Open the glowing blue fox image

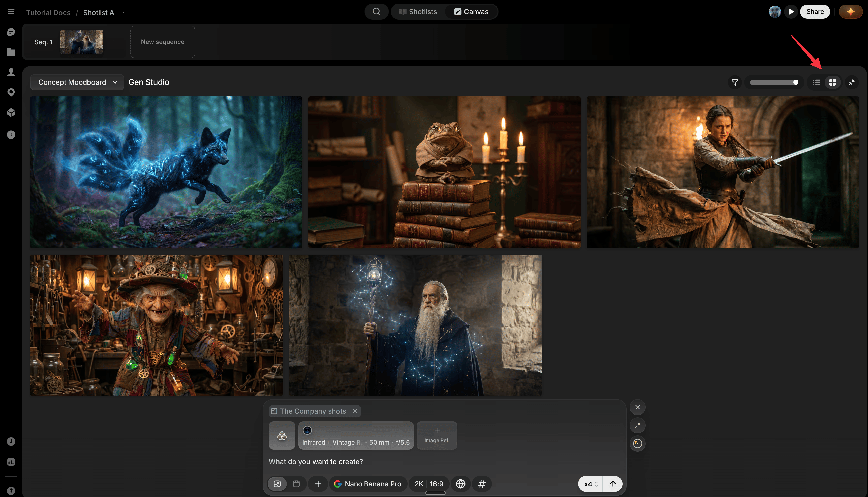point(166,172)
